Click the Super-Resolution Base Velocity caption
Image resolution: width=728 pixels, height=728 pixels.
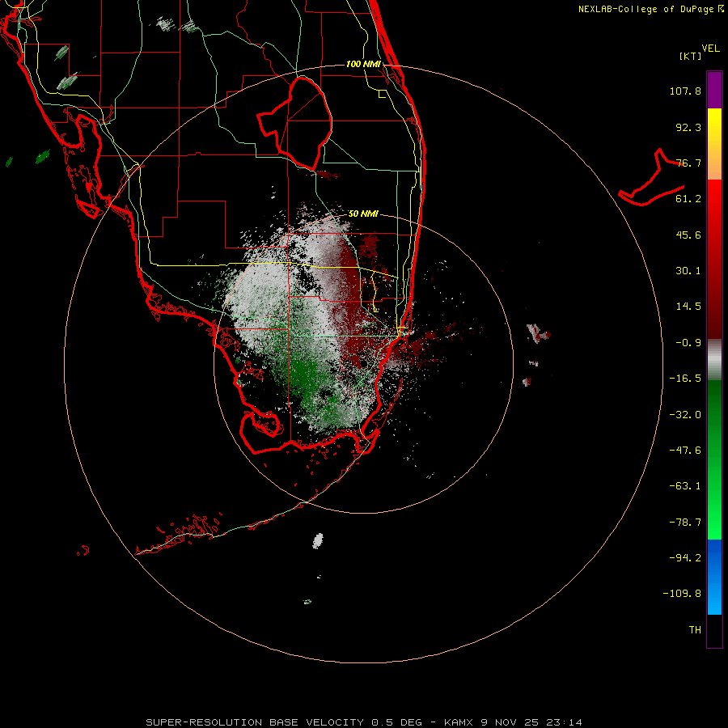point(363,722)
